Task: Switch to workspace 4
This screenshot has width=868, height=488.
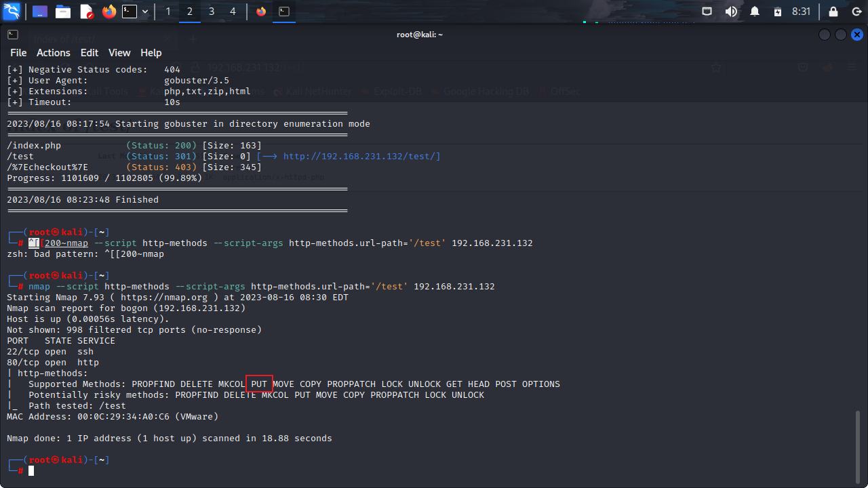Action: [233, 12]
